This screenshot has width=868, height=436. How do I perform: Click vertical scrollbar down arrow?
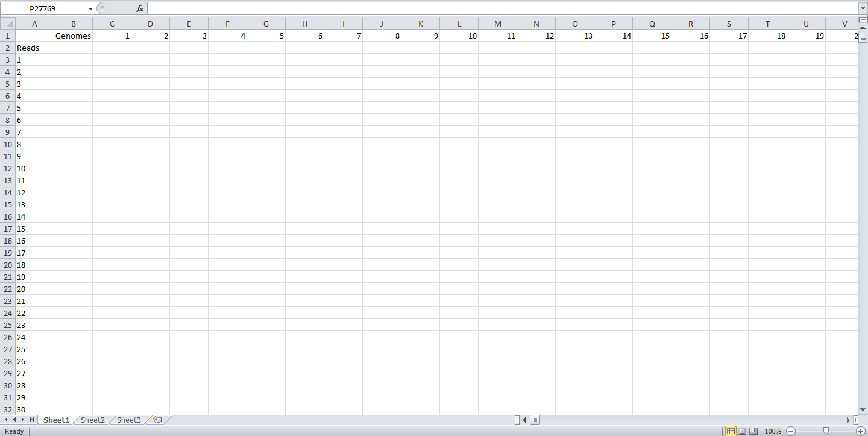point(863,409)
